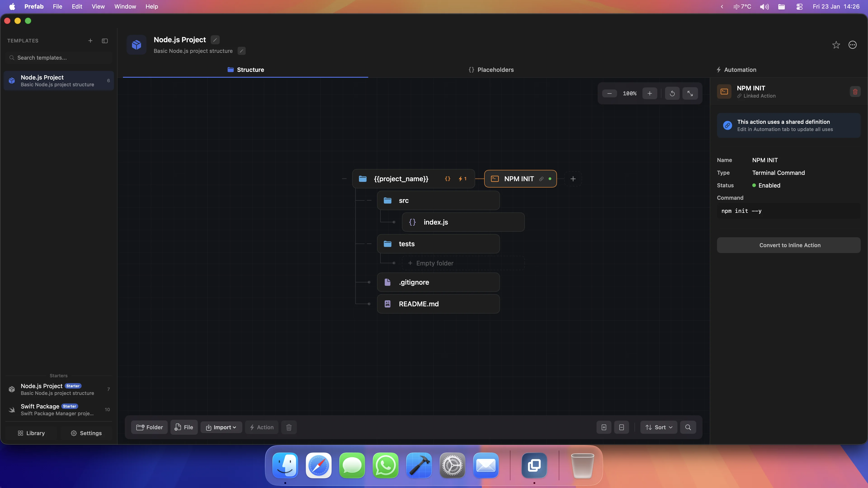868x488 pixels.
Task: Open the template options ellipsis menu
Action: [852, 45]
